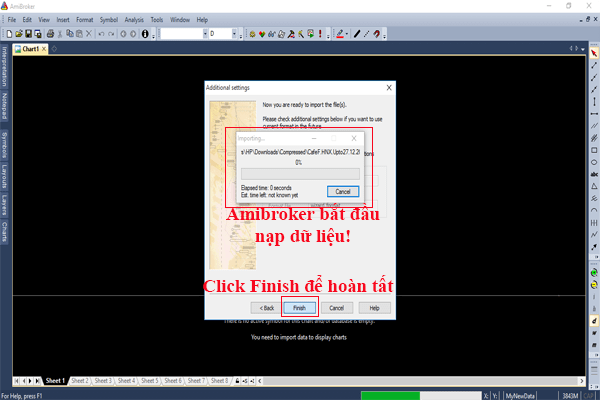
Task: Click the Paste clipboard icon
Action: (x=79, y=34)
